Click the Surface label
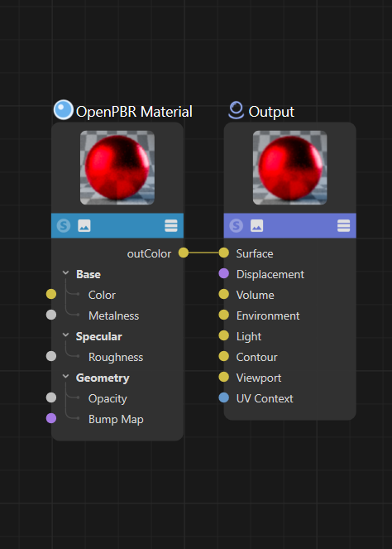 [255, 253]
